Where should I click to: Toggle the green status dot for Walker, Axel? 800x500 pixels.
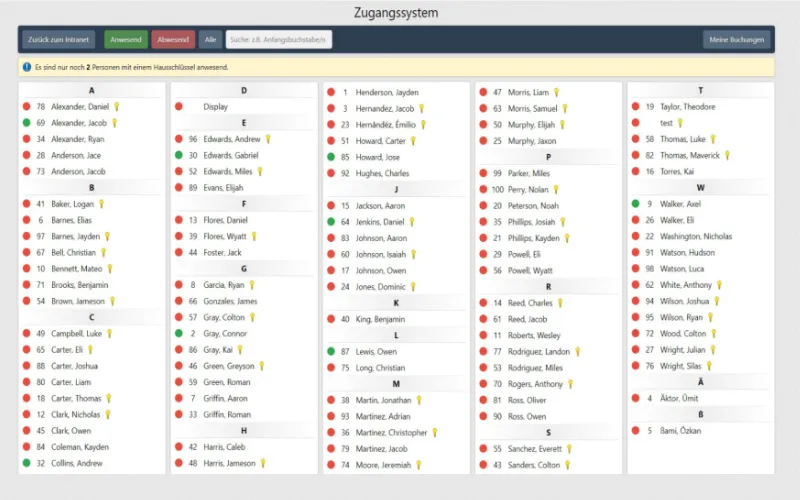point(635,204)
